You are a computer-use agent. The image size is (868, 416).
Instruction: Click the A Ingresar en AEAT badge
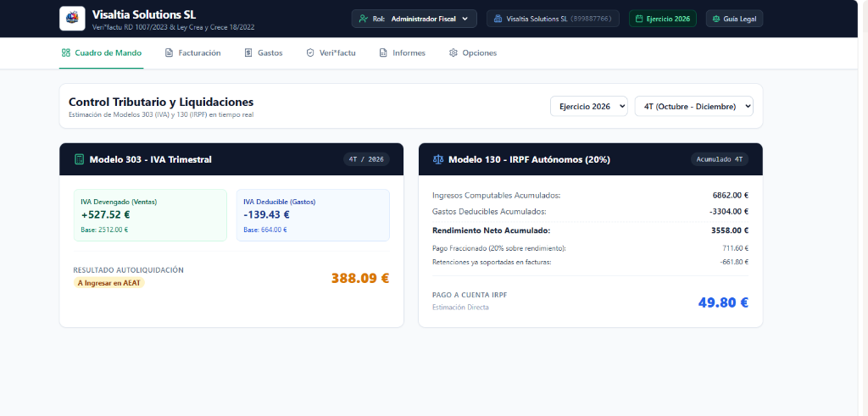click(x=109, y=283)
